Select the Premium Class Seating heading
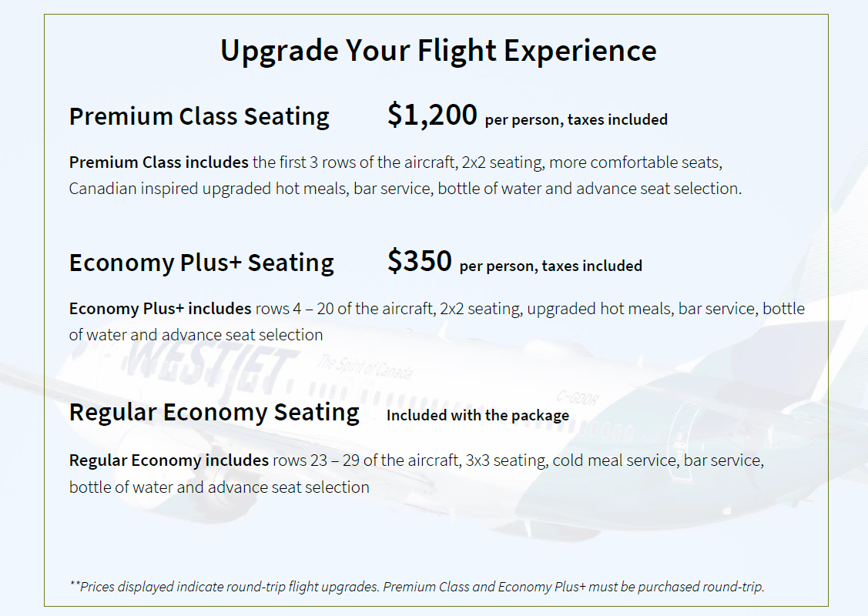The height and width of the screenshot is (616, 868). pos(199,117)
